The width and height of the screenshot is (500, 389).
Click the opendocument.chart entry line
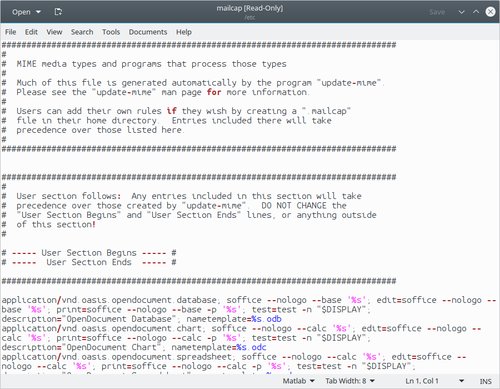point(241,328)
